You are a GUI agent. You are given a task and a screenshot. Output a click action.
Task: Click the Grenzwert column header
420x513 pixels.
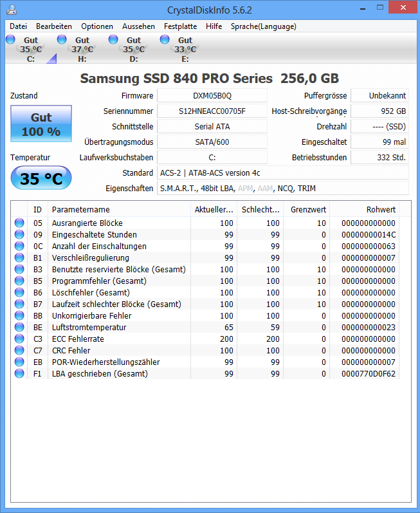pos(307,209)
